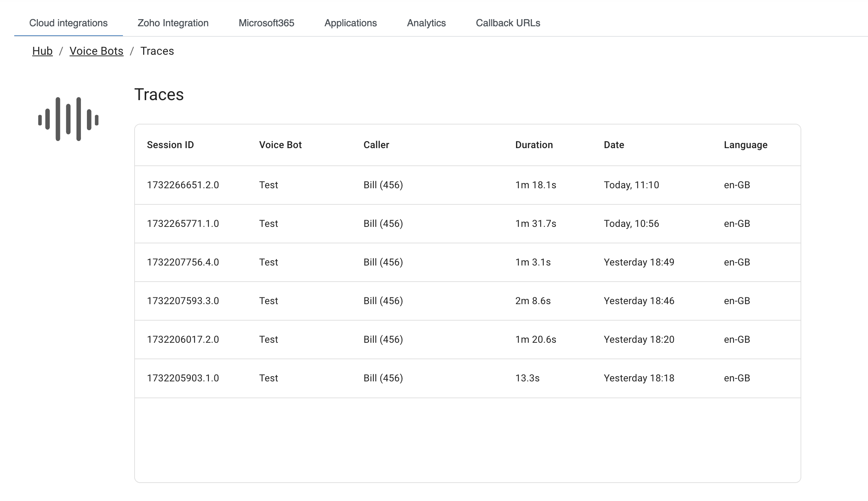Switch to the Zoho Integration tab
868x501 pixels.
point(173,23)
